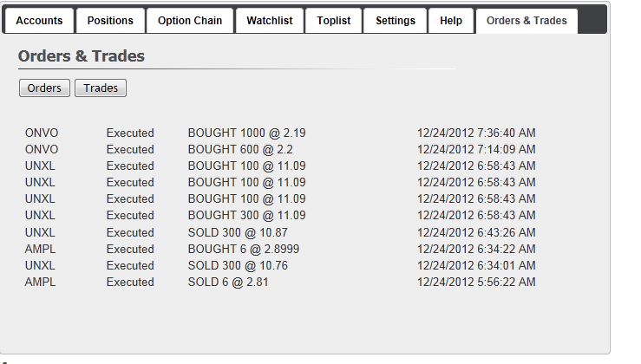Click the Orders & Trades page heading

click(x=82, y=56)
